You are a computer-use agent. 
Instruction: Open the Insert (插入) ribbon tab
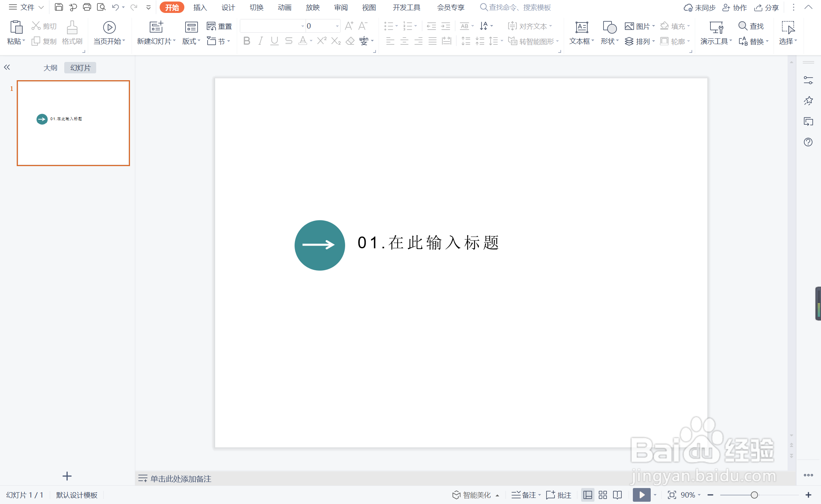200,8
